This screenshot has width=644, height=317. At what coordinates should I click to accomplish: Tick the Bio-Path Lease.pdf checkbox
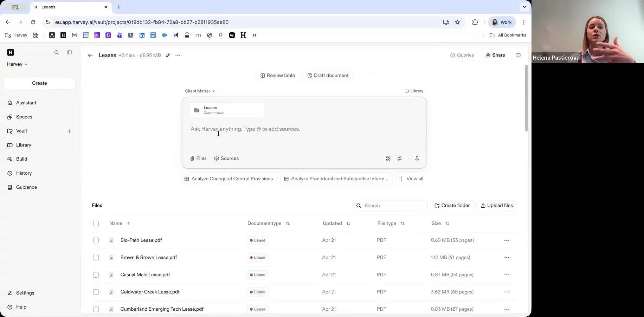pos(96,240)
